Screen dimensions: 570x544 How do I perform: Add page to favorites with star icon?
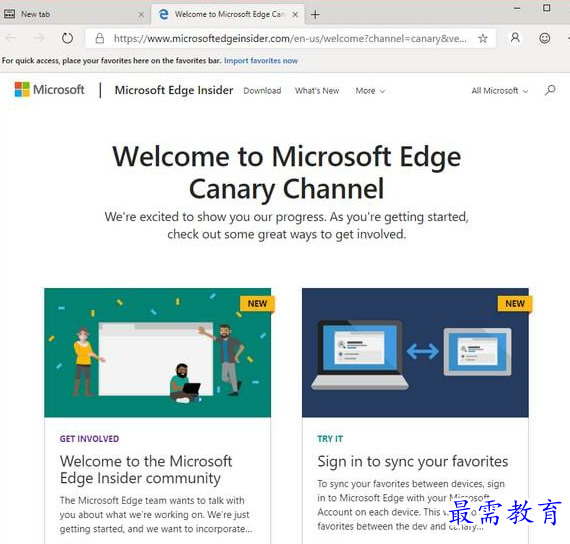click(483, 38)
